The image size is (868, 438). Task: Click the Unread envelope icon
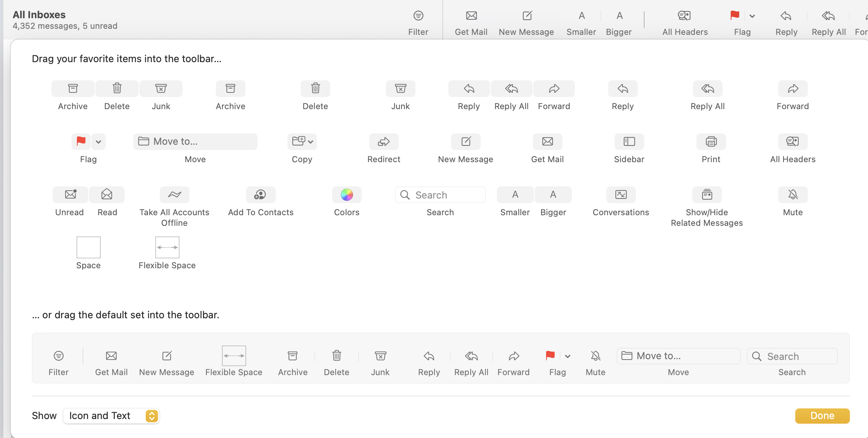(70, 195)
